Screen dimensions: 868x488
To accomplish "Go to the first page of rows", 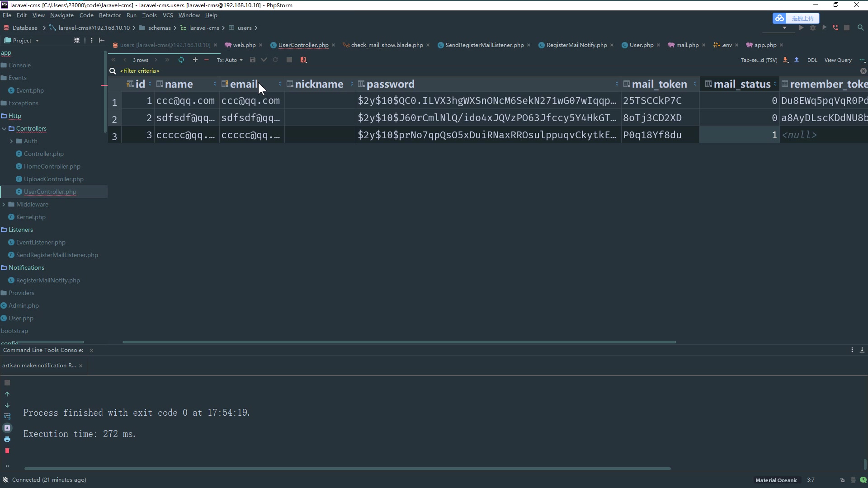I will tap(114, 60).
